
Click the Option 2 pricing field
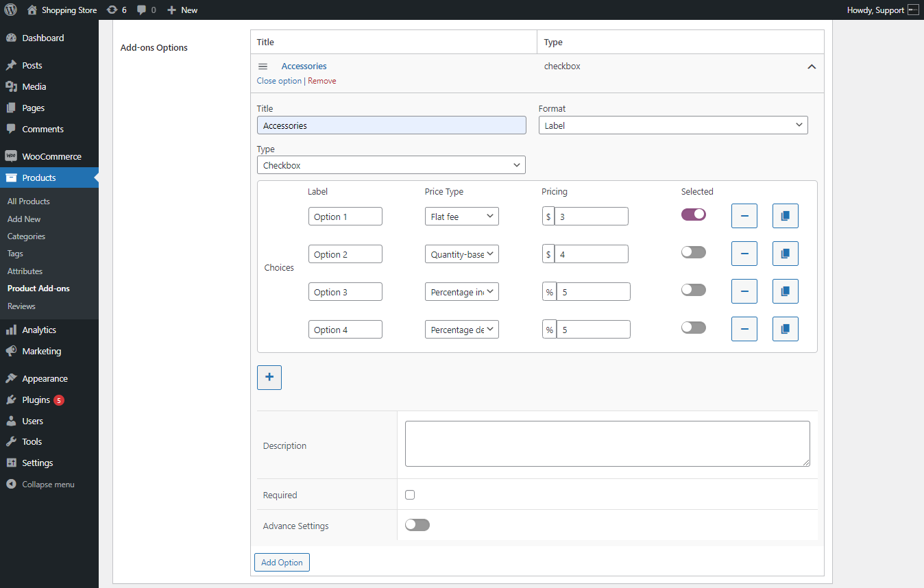click(591, 254)
